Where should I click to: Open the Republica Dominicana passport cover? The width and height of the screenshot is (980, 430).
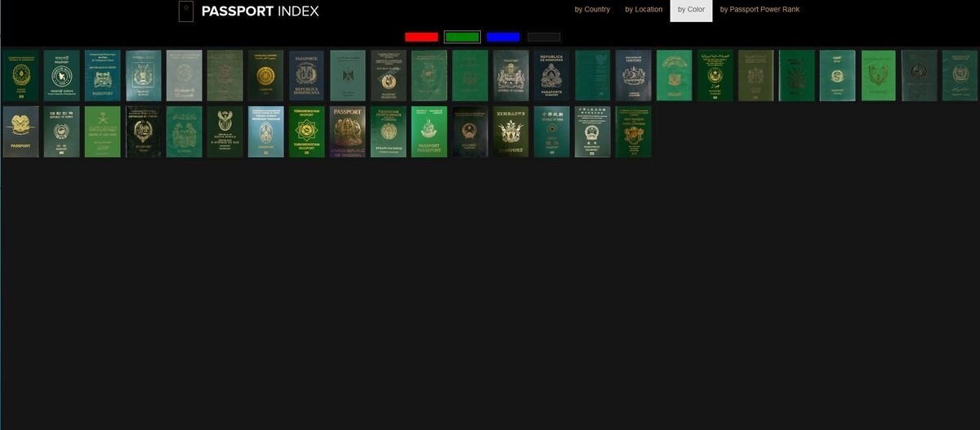coord(306,75)
